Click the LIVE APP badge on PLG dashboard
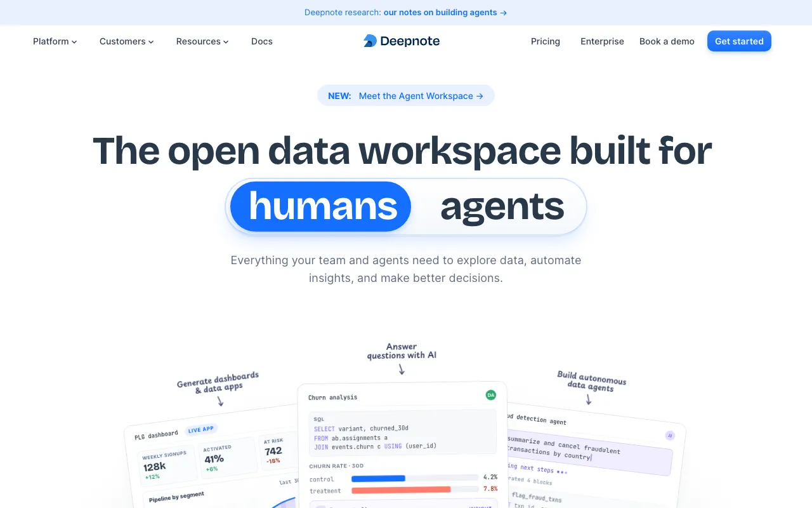 pos(200,430)
